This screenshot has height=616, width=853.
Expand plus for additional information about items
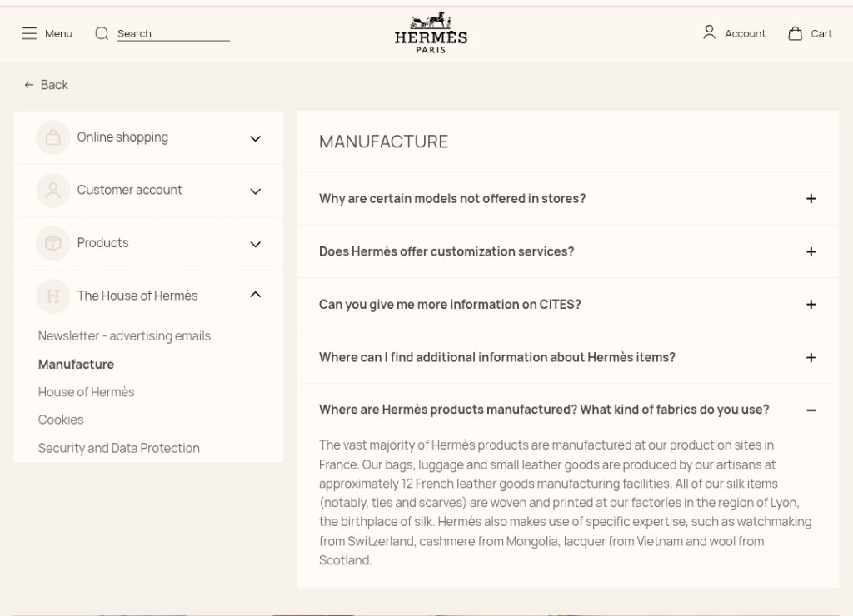(x=811, y=358)
